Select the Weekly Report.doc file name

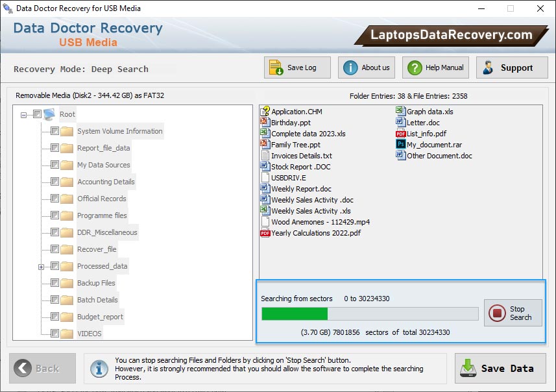click(302, 189)
